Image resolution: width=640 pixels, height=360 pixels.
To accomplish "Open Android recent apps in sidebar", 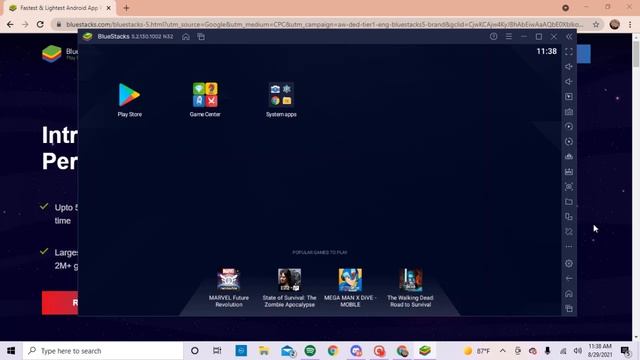I will pyautogui.click(x=569, y=309).
